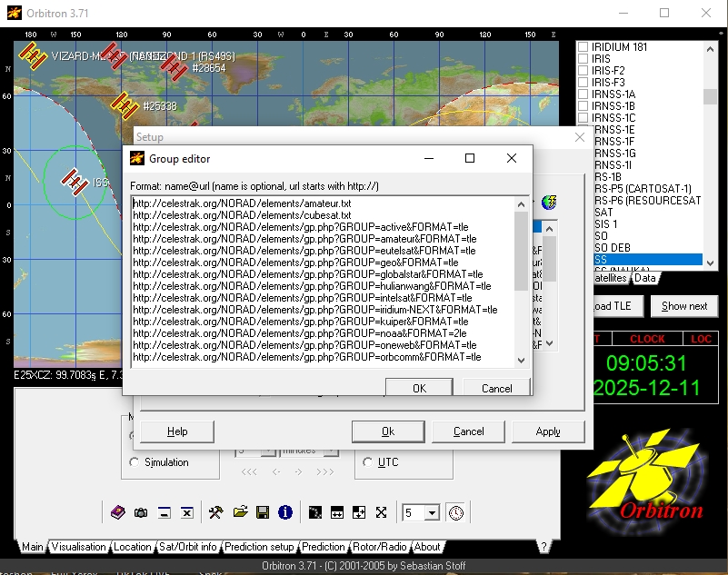Click the question mark button by tabs
The width and height of the screenshot is (728, 575).
[x=544, y=547]
